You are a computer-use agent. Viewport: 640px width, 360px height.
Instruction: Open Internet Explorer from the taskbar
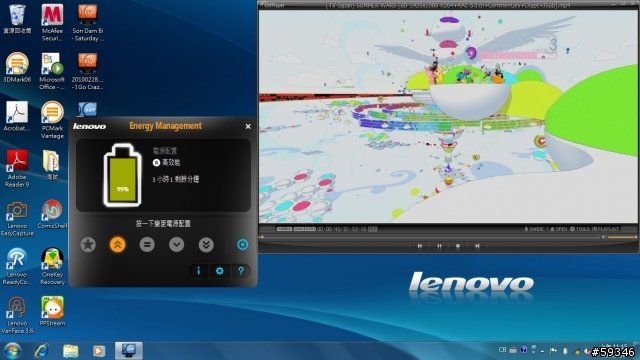pos(42,351)
